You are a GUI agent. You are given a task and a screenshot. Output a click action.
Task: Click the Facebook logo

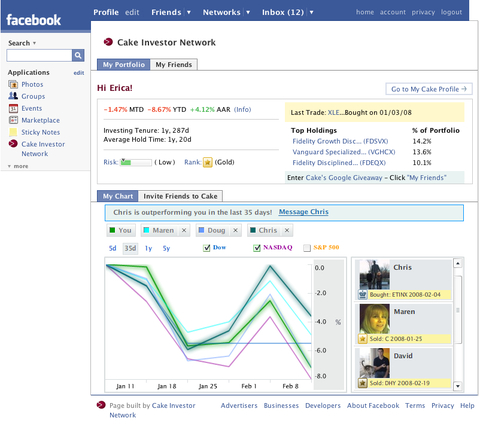click(33, 20)
